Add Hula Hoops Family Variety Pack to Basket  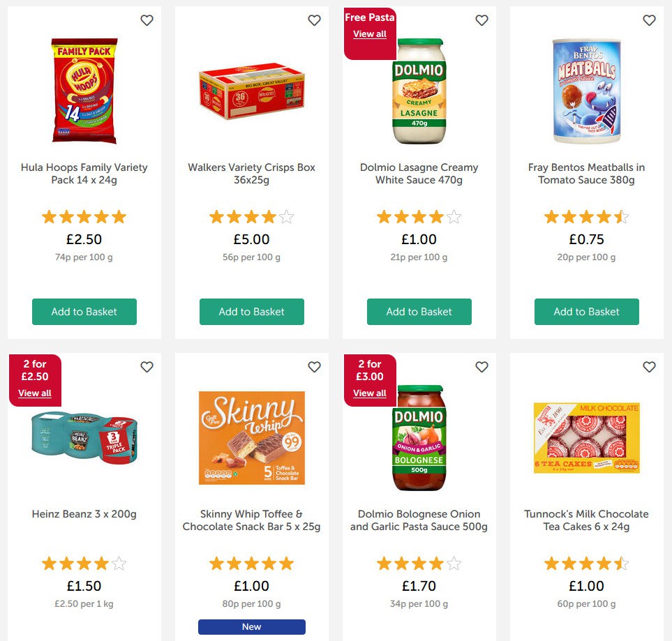(x=84, y=312)
